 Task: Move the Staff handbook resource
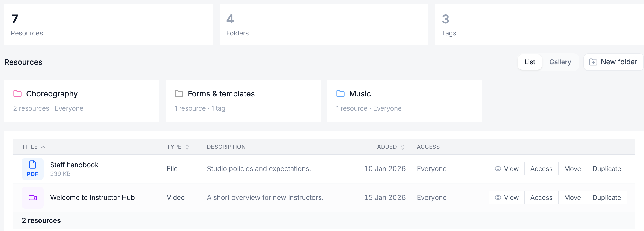(573, 169)
